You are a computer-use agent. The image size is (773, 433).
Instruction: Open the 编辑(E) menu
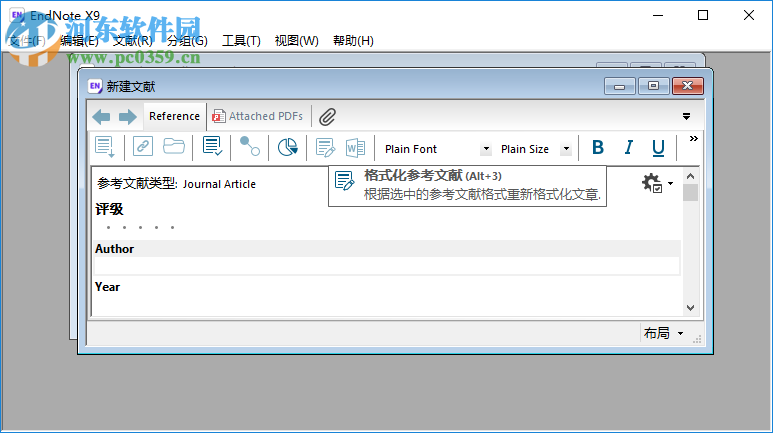(x=79, y=40)
